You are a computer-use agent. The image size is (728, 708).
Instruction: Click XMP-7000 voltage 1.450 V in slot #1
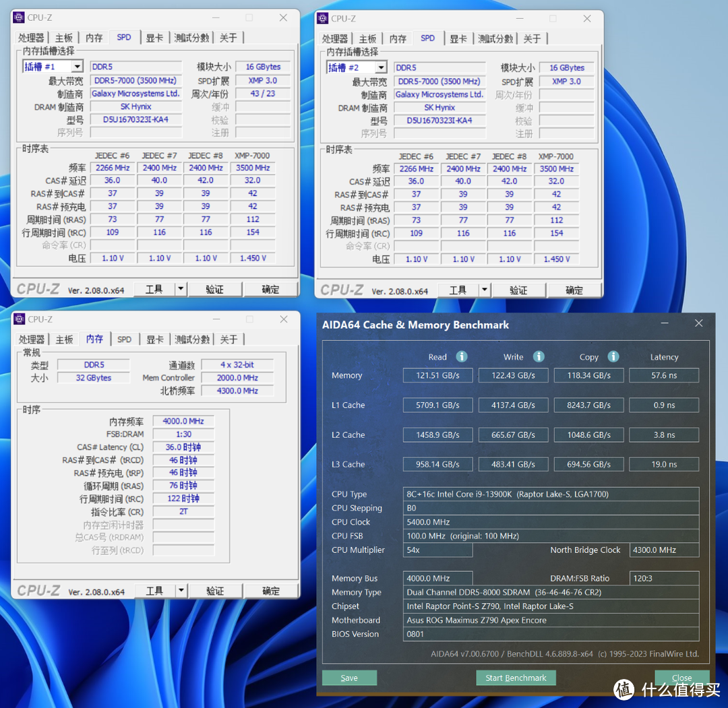pyautogui.click(x=253, y=258)
